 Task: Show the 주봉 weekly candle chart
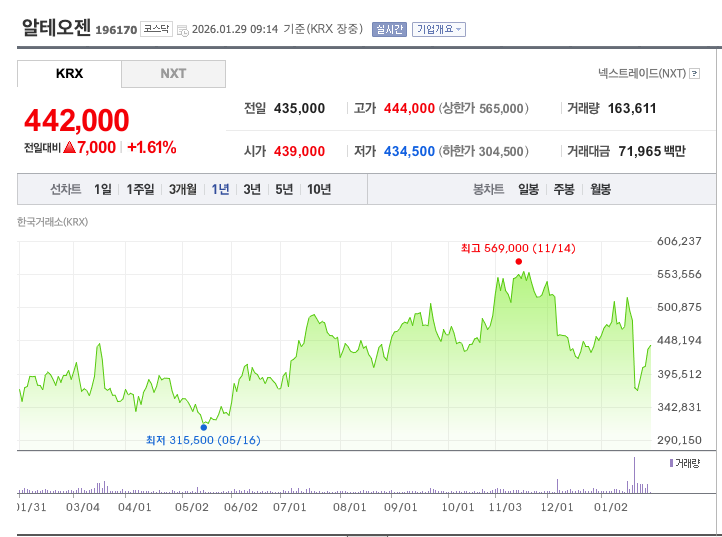(x=564, y=189)
